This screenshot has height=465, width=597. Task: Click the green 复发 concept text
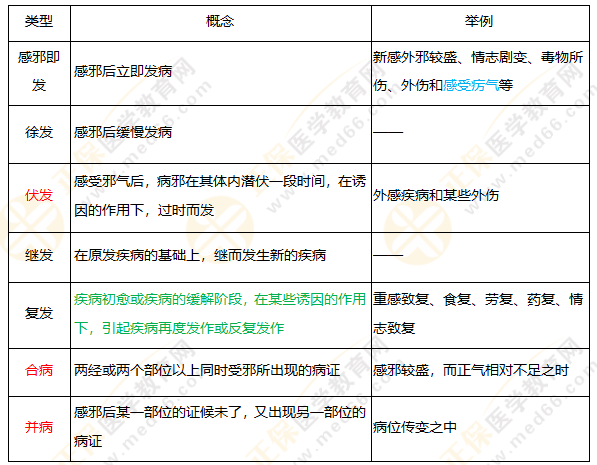(220, 313)
